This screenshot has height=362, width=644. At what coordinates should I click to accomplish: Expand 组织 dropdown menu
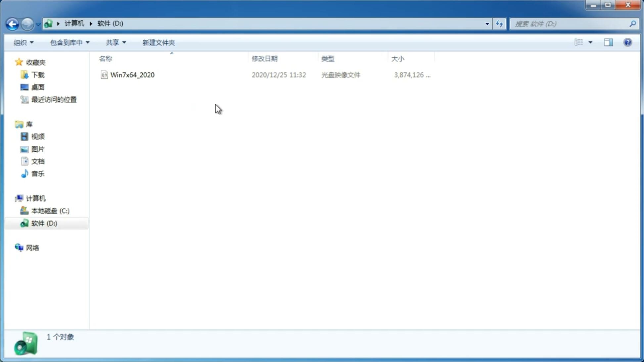click(23, 42)
